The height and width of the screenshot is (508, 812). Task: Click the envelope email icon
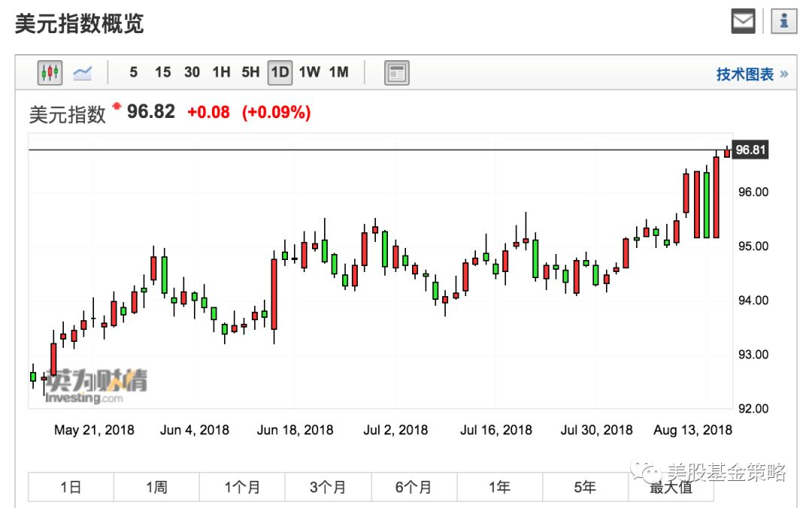pyautogui.click(x=743, y=23)
